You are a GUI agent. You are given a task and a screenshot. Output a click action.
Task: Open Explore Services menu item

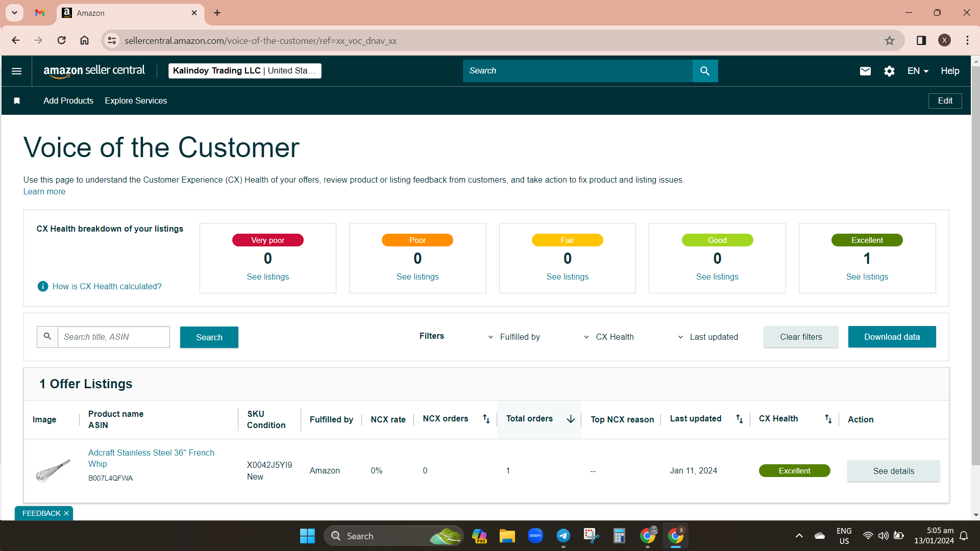136,101
